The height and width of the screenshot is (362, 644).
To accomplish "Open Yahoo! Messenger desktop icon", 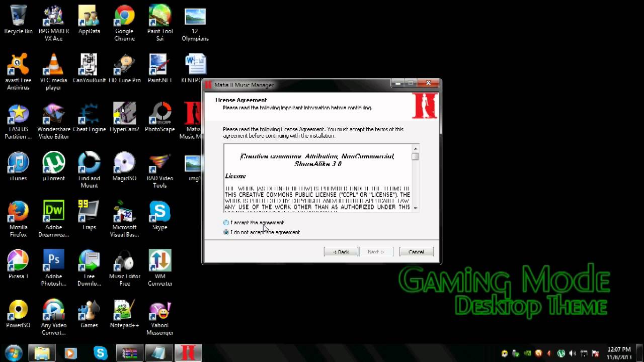I will pos(160,317).
